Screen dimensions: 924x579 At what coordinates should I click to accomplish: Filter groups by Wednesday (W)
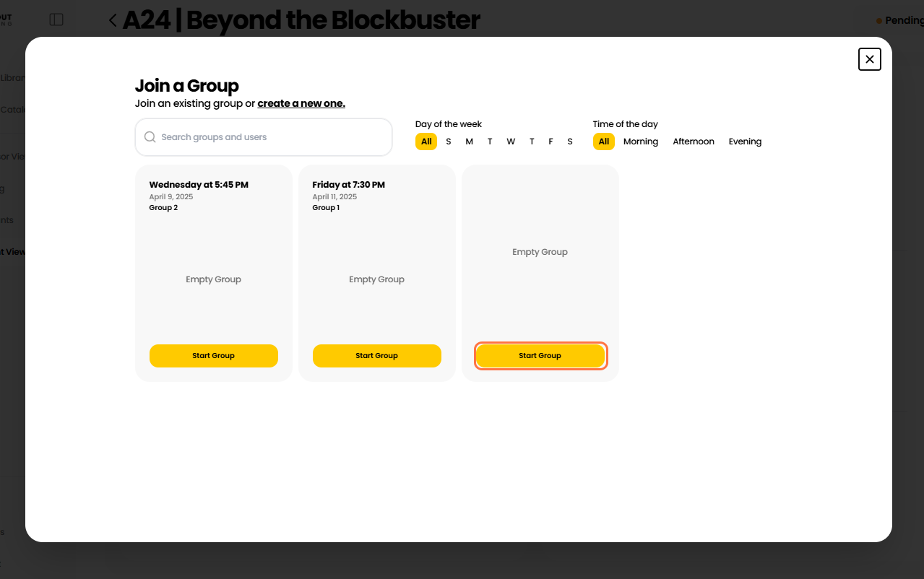click(x=511, y=142)
